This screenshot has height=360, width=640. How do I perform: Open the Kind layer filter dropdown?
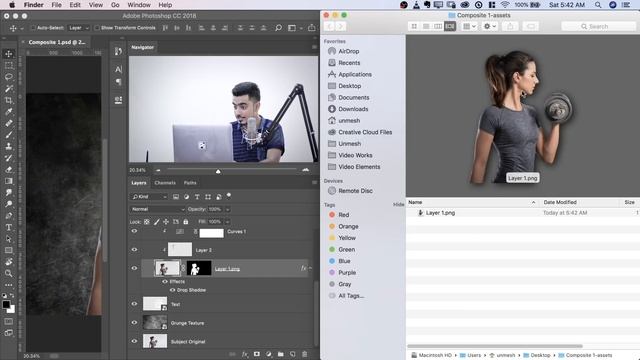click(x=149, y=197)
